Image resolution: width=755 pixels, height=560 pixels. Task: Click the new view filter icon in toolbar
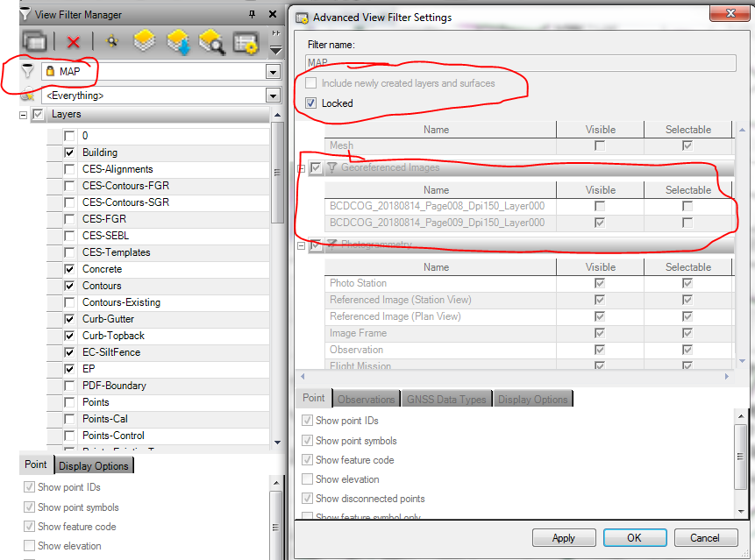[x=34, y=42]
